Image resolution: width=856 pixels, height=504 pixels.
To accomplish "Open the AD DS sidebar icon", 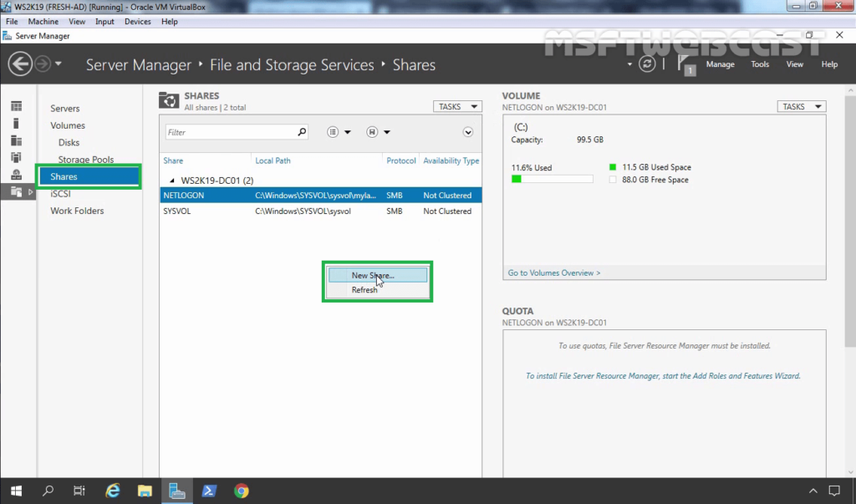I will tap(17, 157).
